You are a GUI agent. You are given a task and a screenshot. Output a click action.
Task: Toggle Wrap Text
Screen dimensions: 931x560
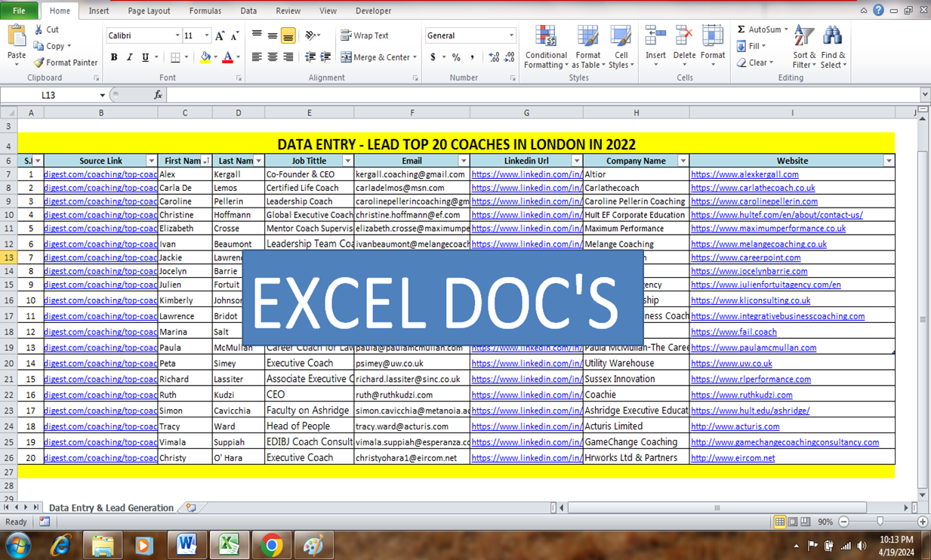(x=365, y=35)
